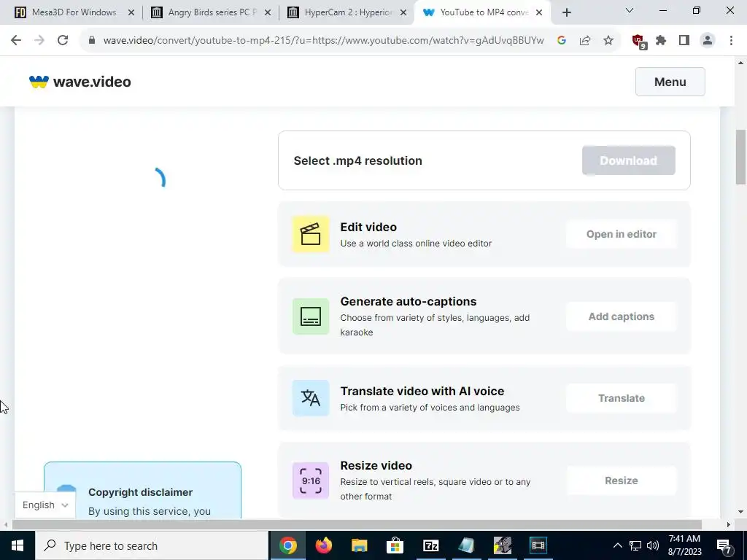Click Open in editor button
The width and height of the screenshot is (747, 560).
coord(622,234)
